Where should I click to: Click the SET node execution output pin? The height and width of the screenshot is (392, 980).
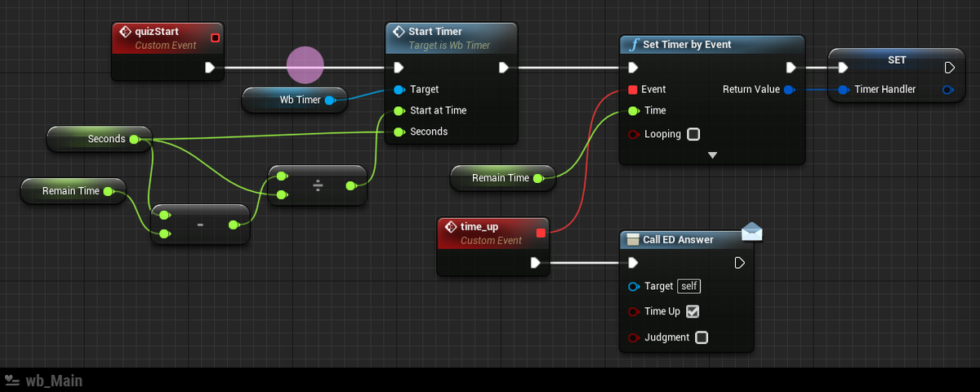coord(949,68)
